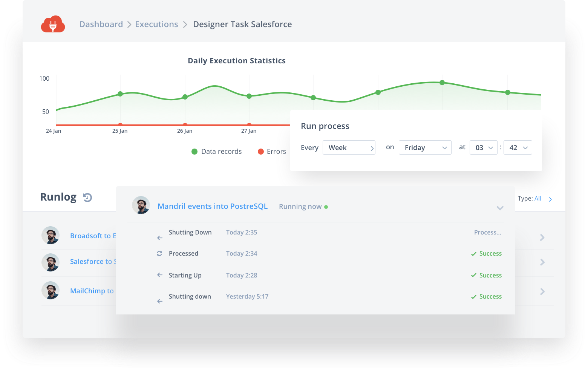Click the Process... status text
Image resolution: width=588 pixels, height=371 pixels.
pos(488,232)
